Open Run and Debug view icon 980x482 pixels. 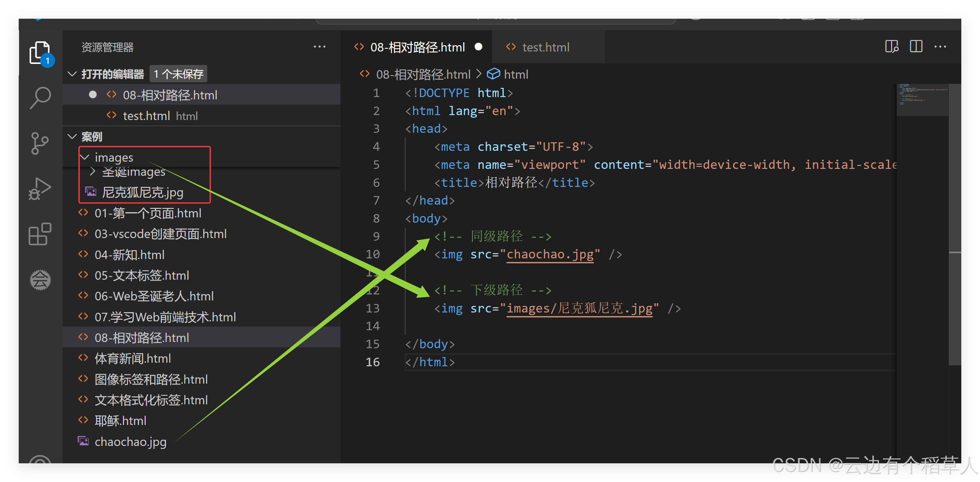(40, 189)
